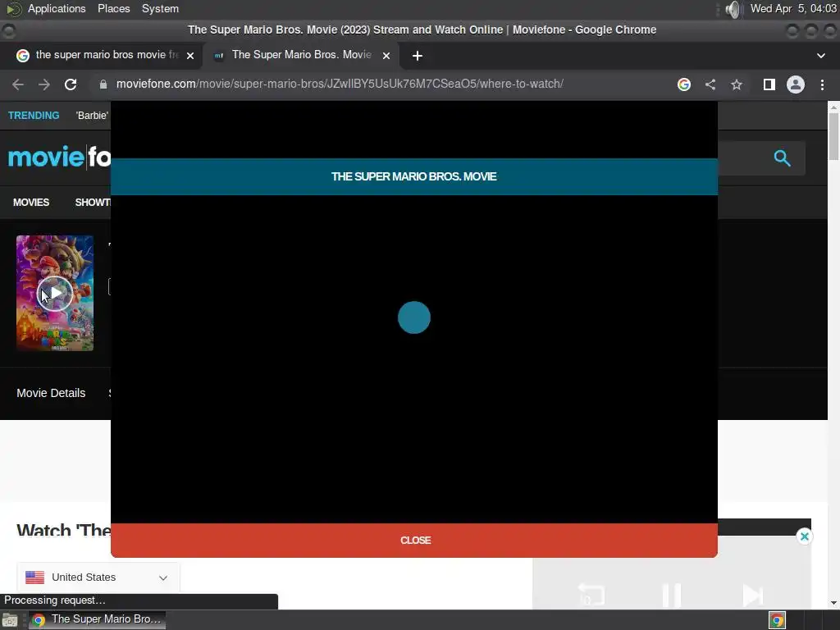Open a new browser tab

418,56
